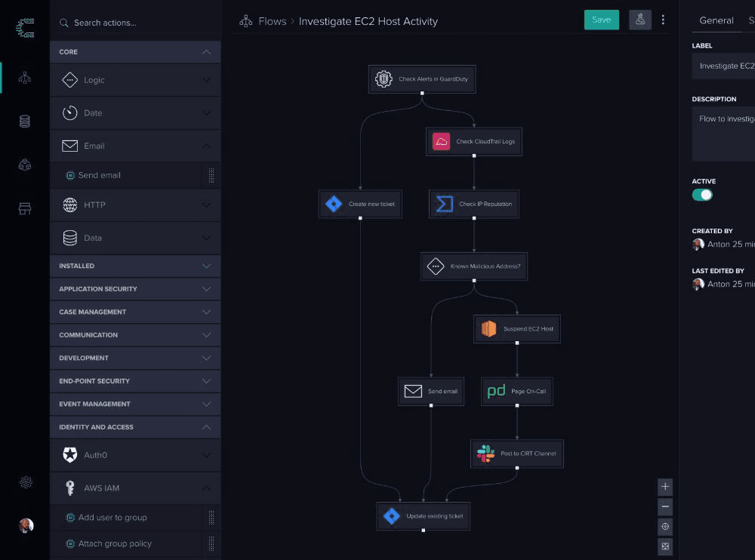755x560 pixels.
Task: Open the three-dot overflow menu
Action: coord(664,20)
